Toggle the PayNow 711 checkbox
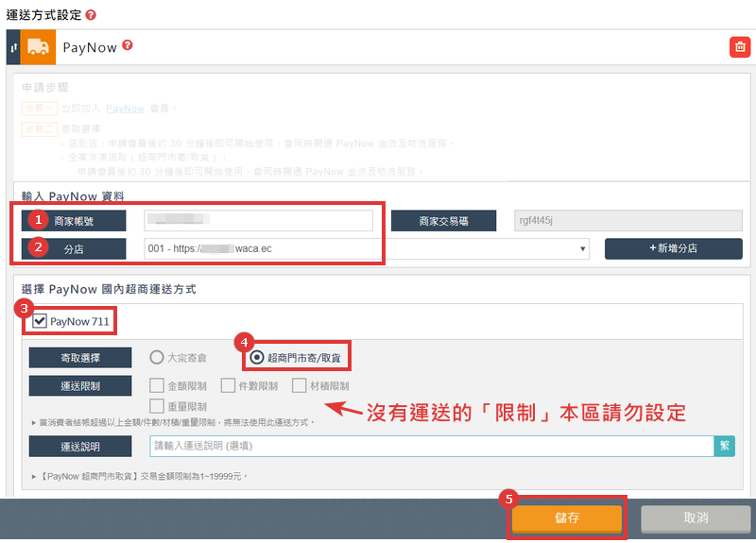Viewport: 756px width, 543px height. click(x=40, y=321)
